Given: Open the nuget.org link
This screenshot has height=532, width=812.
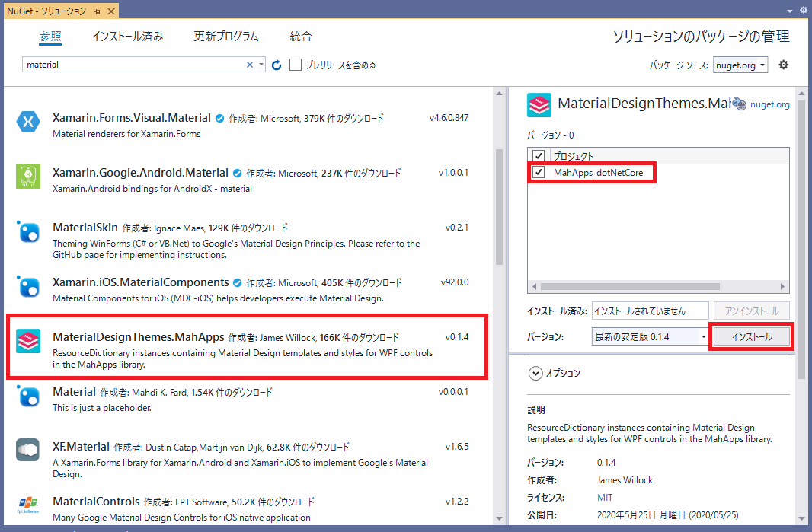Looking at the screenshot, I should click(769, 104).
